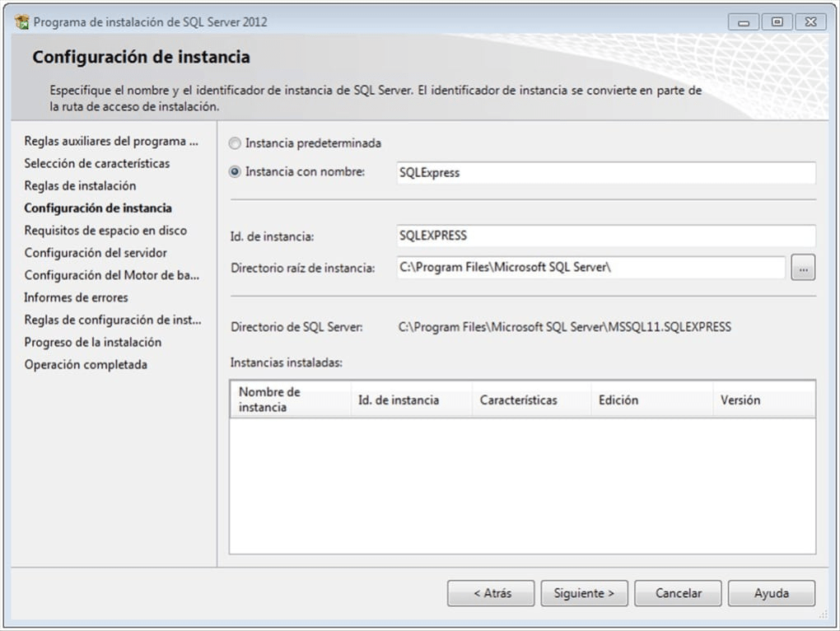Screen dimensions: 840x631
Task: Sort by Nombre de instancia column header
Action: (x=290, y=400)
